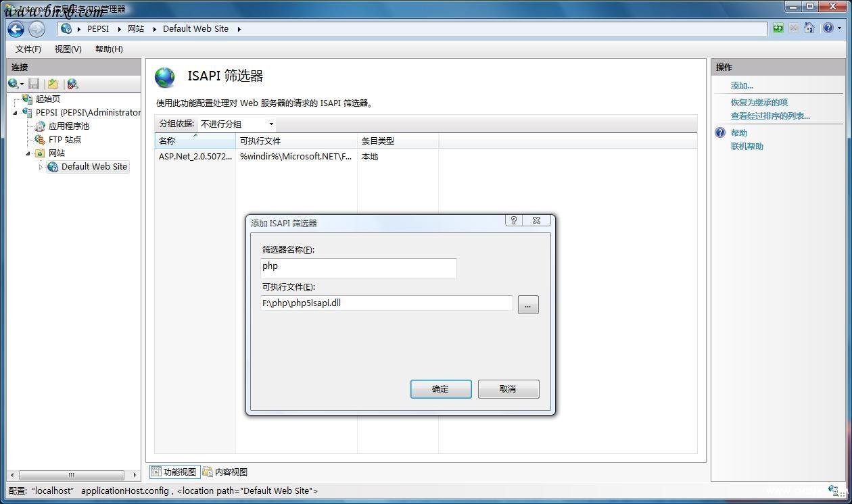Open the 视图(V) menu

pyautogui.click(x=67, y=49)
